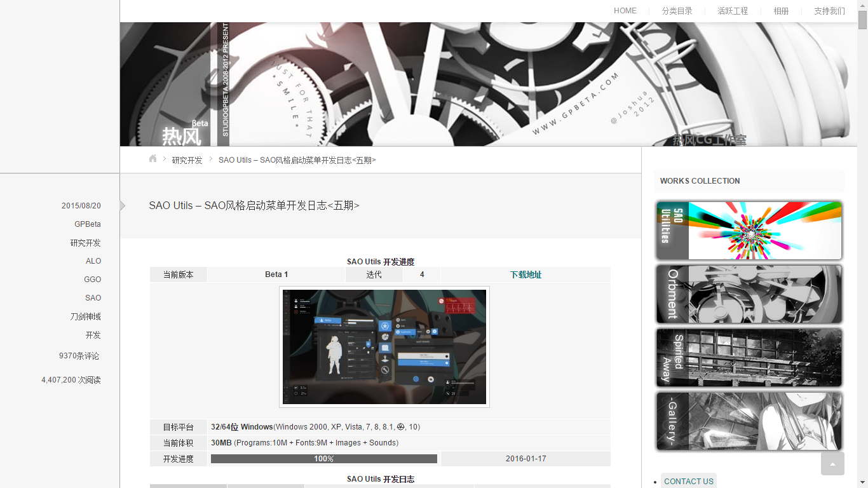Click the 当前版本 table label

[x=178, y=274]
